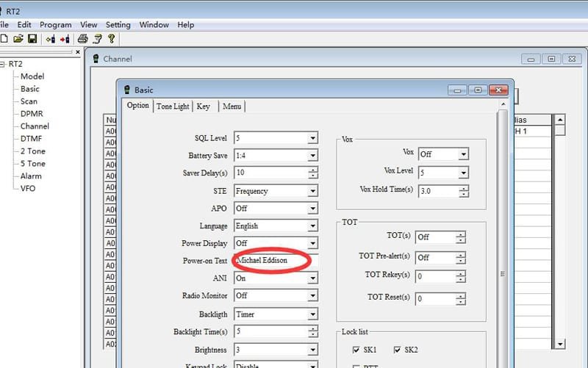588x368 pixels.
Task: Open the Setting menu
Action: (118, 25)
